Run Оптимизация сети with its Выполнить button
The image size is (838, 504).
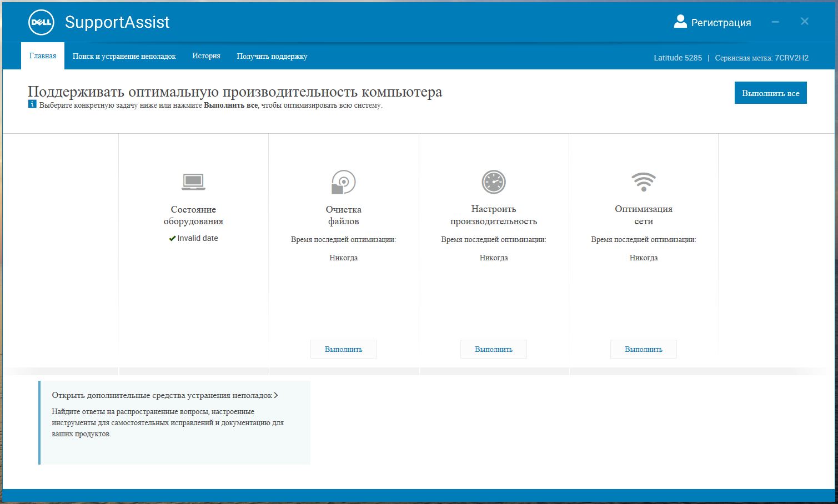tap(644, 349)
